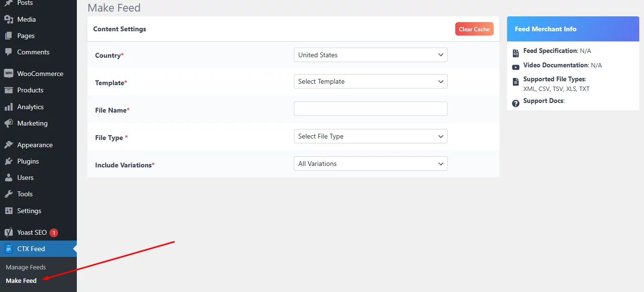Click the Video Documentation YouTube icon
Image resolution: width=644 pixels, height=292 pixels.
pos(516,67)
